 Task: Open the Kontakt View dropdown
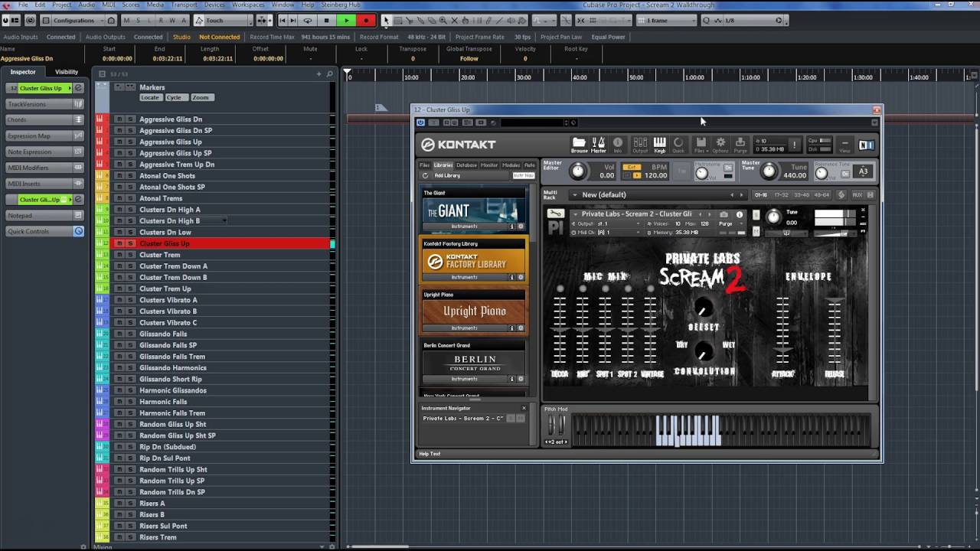pos(844,145)
